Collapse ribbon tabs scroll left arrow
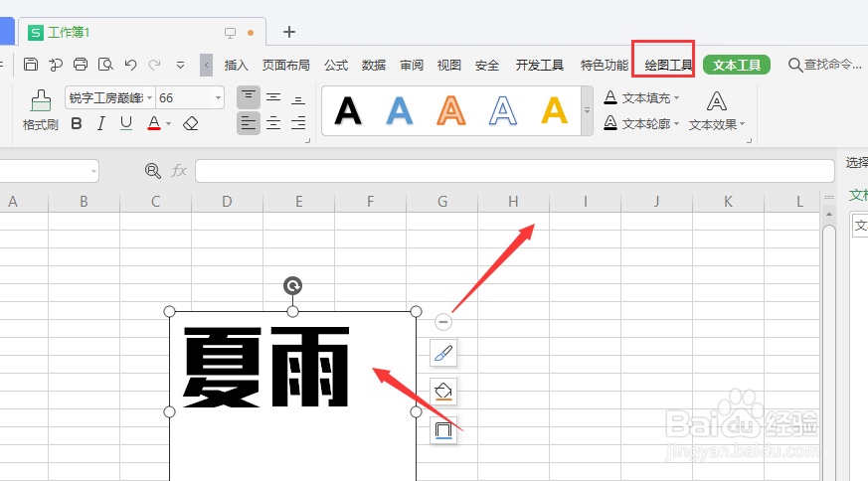868x481 pixels. pyautogui.click(x=206, y=65)
